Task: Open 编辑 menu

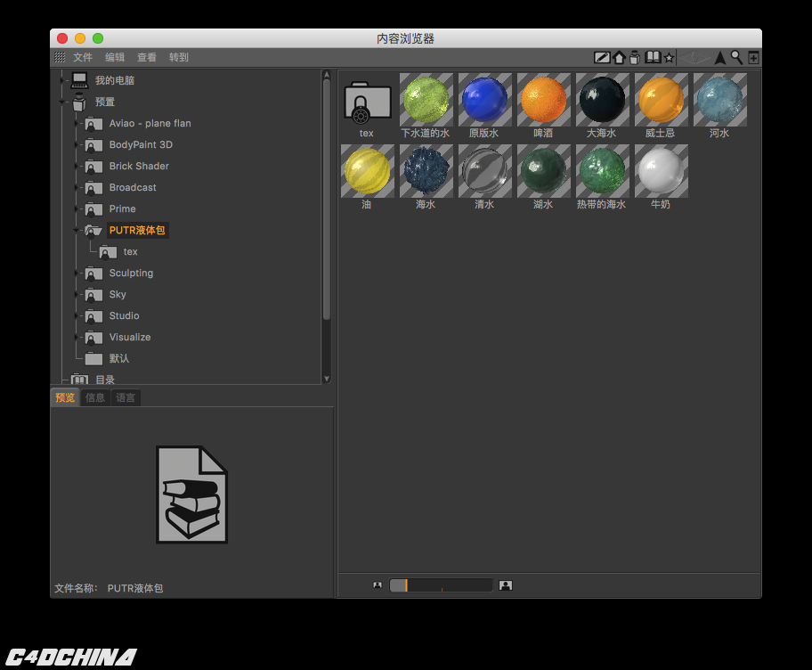Action: (x=115, y=57)
